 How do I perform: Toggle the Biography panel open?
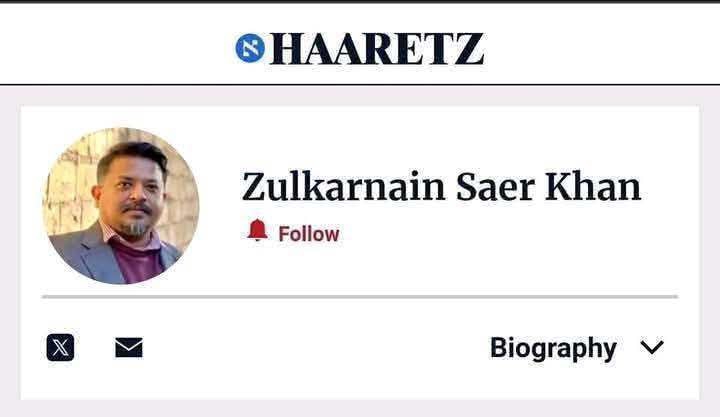point(577,349)
